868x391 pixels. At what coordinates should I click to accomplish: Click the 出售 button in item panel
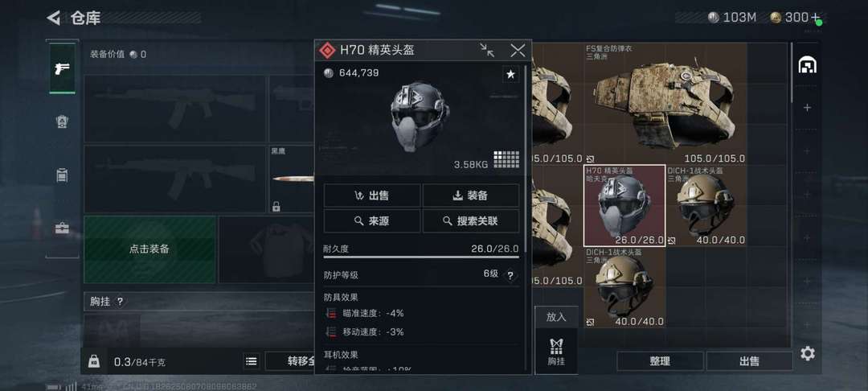tap(372, 195)
